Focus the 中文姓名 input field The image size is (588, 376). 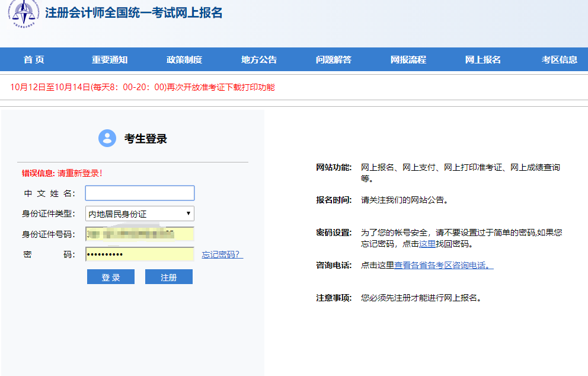(x=140, y=193)
